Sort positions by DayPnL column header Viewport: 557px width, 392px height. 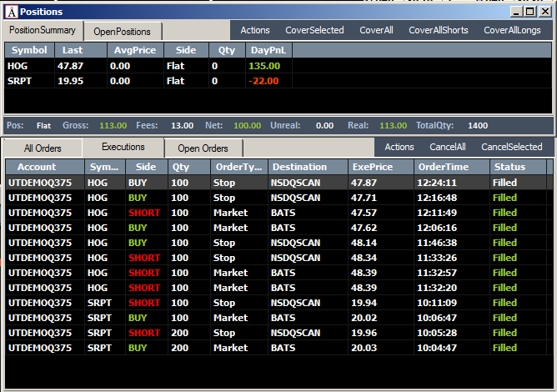[268, 50]
